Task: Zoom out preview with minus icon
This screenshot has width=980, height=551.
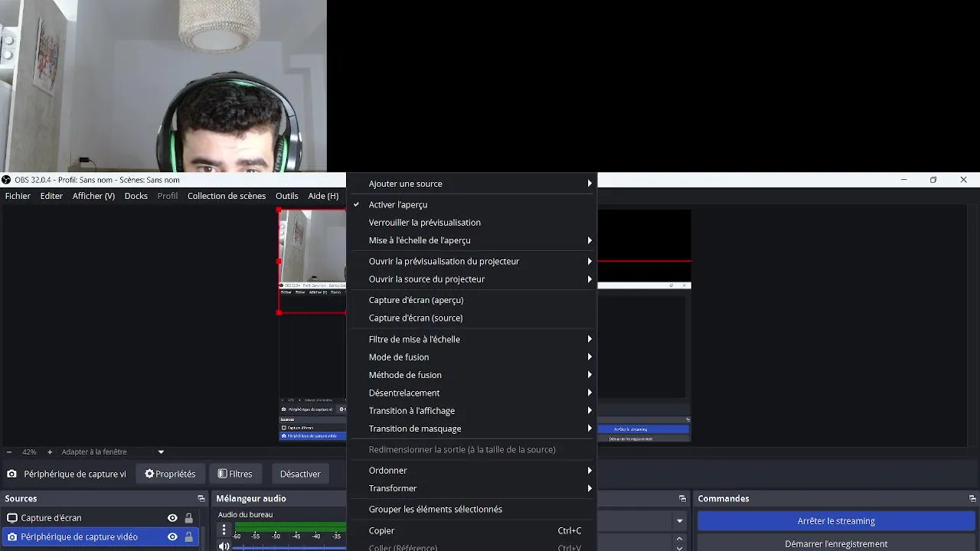Action: (9, 452)
